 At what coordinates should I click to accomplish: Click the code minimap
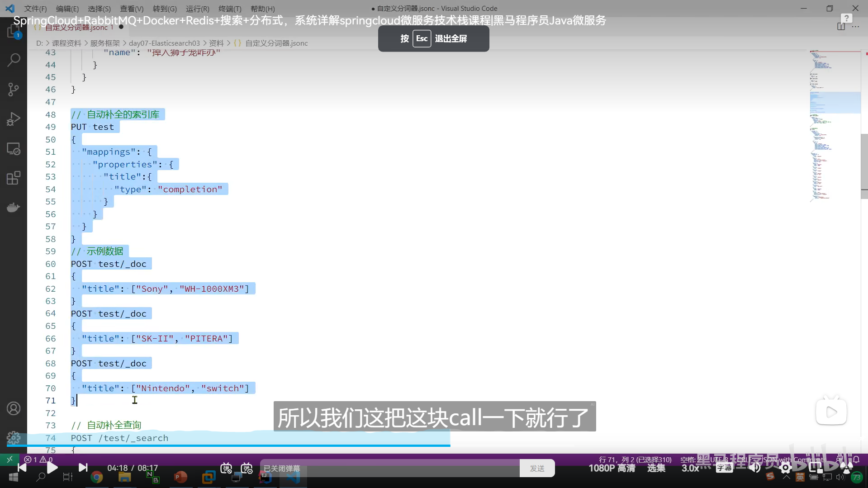835,126
